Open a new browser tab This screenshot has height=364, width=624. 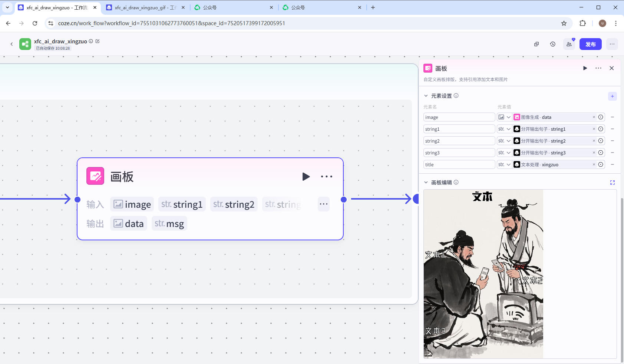[x=373, y=7]
